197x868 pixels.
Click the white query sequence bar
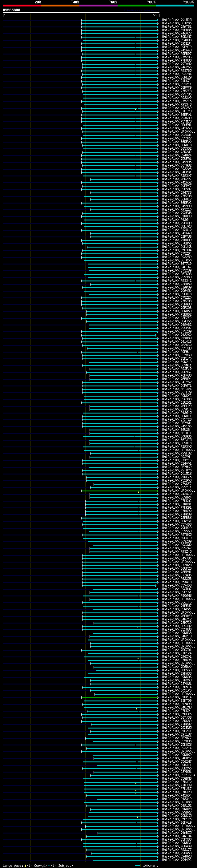point(81,13)
